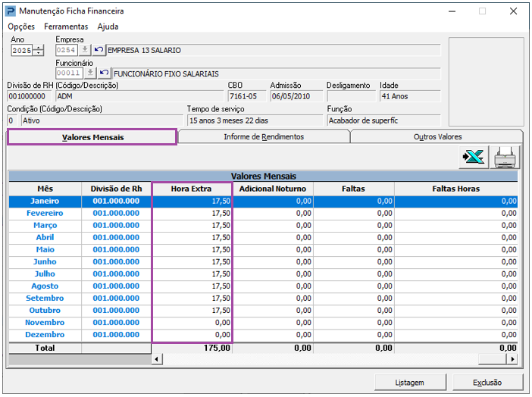This screenshot has width=532, height=397.
Task: Click the app icon in title bar
Action: [11, 11]
